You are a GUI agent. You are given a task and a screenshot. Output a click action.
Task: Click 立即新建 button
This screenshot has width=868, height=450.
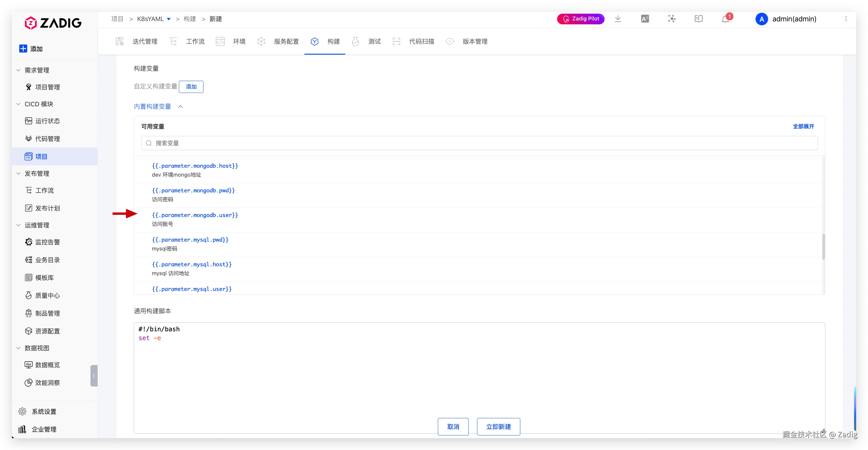click(x=498, y=427)
